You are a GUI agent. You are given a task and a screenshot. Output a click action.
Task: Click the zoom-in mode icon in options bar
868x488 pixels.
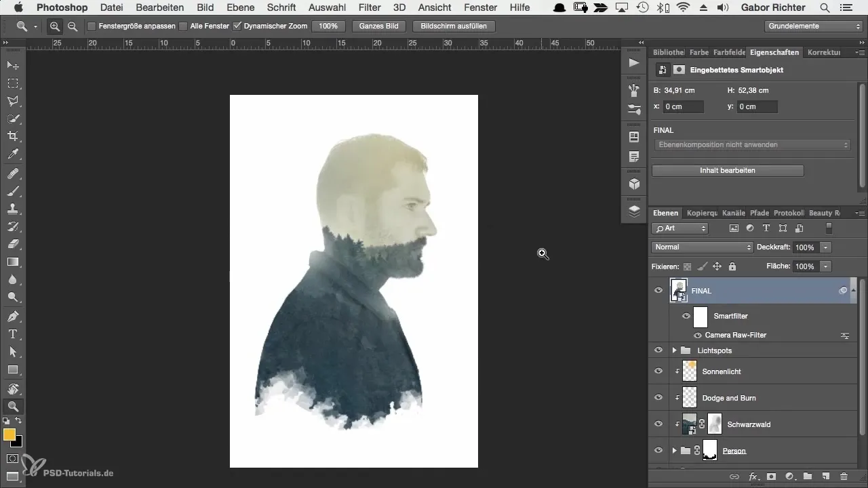click(x=55, y=26)
